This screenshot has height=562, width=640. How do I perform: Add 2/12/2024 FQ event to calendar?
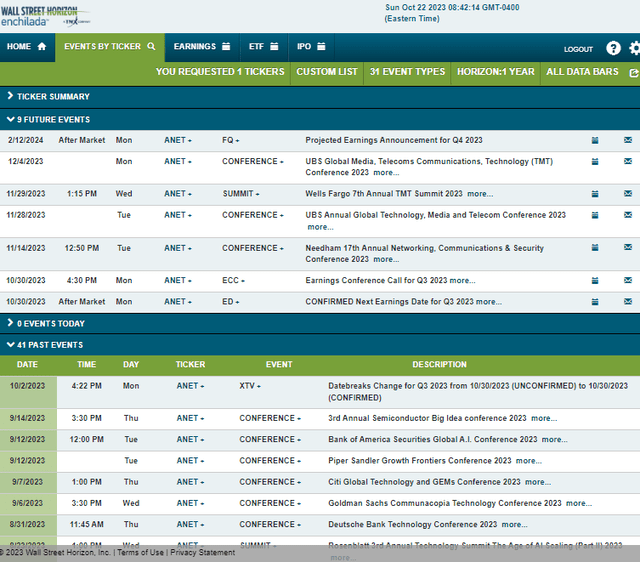[x=595, y=140]
